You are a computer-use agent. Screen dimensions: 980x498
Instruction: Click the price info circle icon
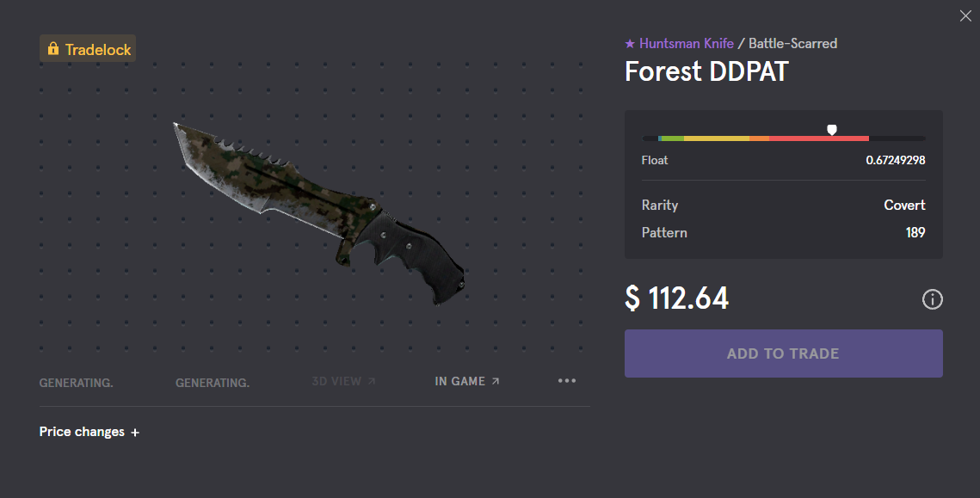point(933,299)
